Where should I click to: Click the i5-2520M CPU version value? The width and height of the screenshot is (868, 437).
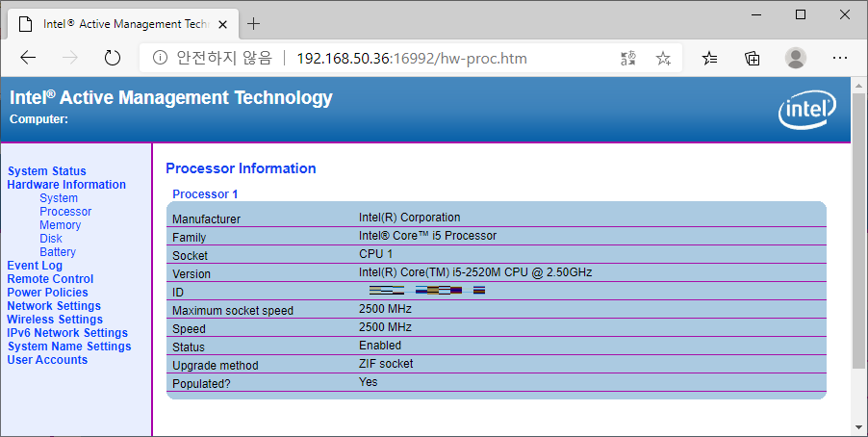[475, 272]
